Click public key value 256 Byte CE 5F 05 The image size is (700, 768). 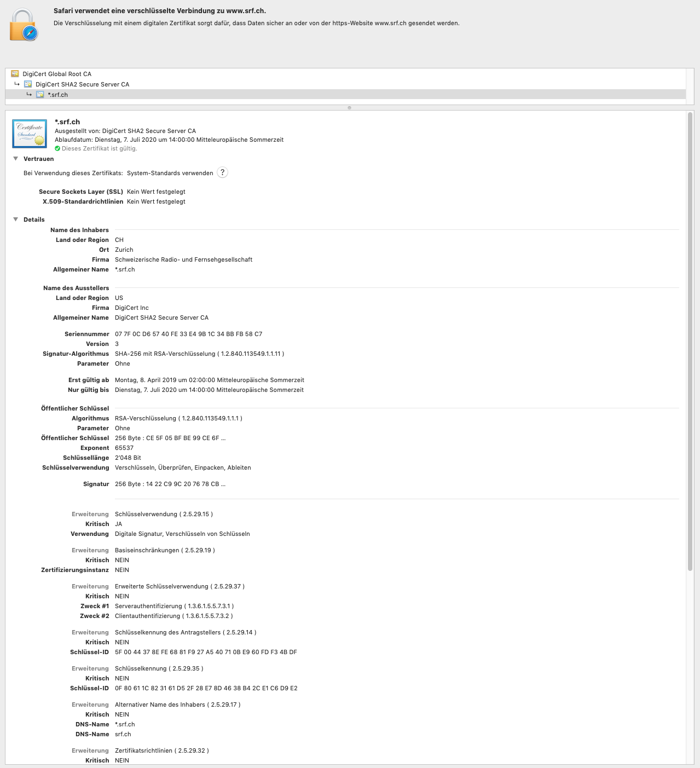170,438
